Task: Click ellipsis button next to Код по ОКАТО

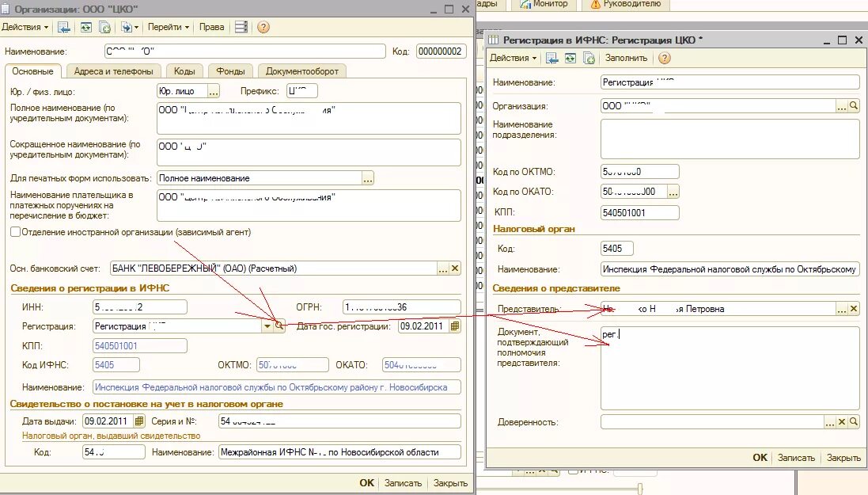Action: [x=673, y=192]
